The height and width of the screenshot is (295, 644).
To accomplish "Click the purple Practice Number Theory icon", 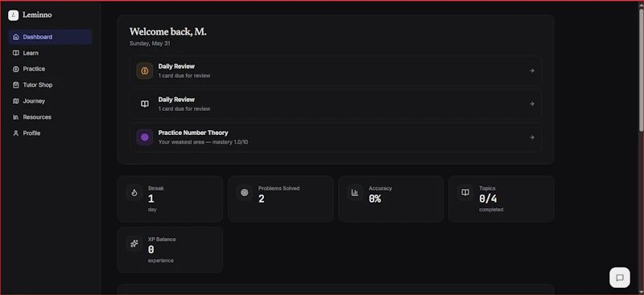I will click(x=145, y=137).
